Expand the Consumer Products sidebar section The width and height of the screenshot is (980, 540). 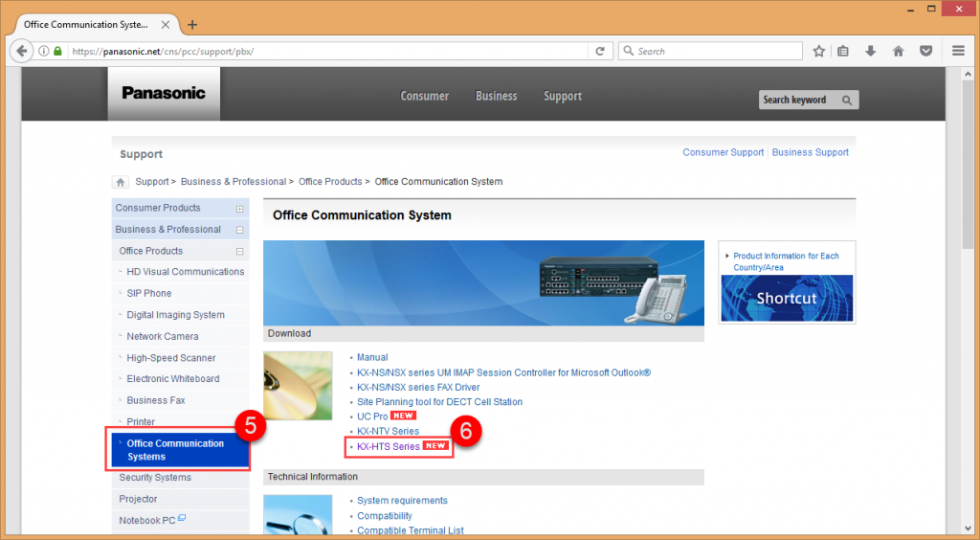(239, 209)
